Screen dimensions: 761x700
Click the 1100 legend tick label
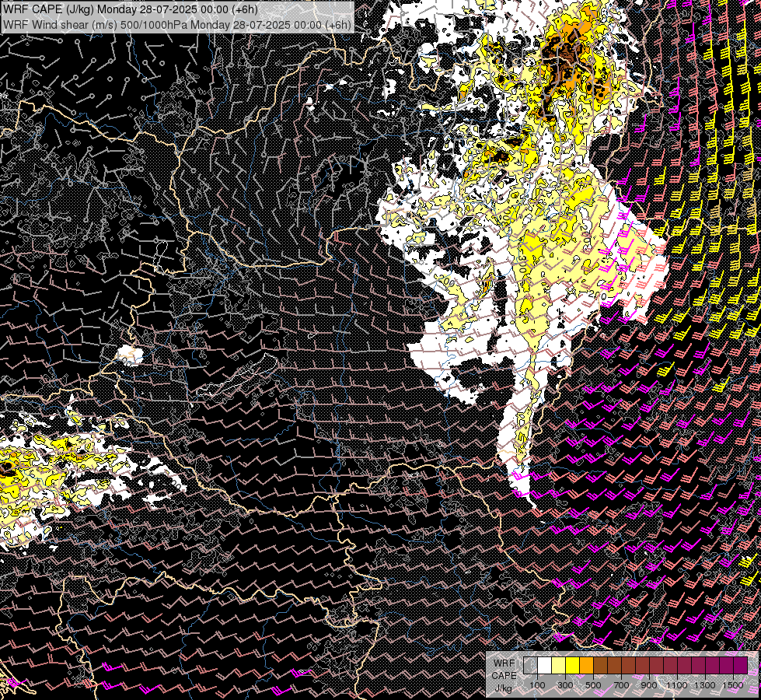tap(676, 685)
